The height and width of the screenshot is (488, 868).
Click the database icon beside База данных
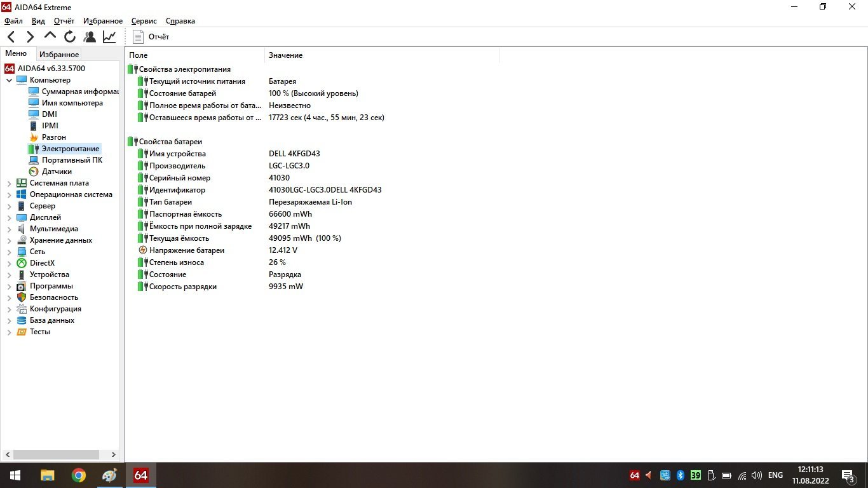22,320
